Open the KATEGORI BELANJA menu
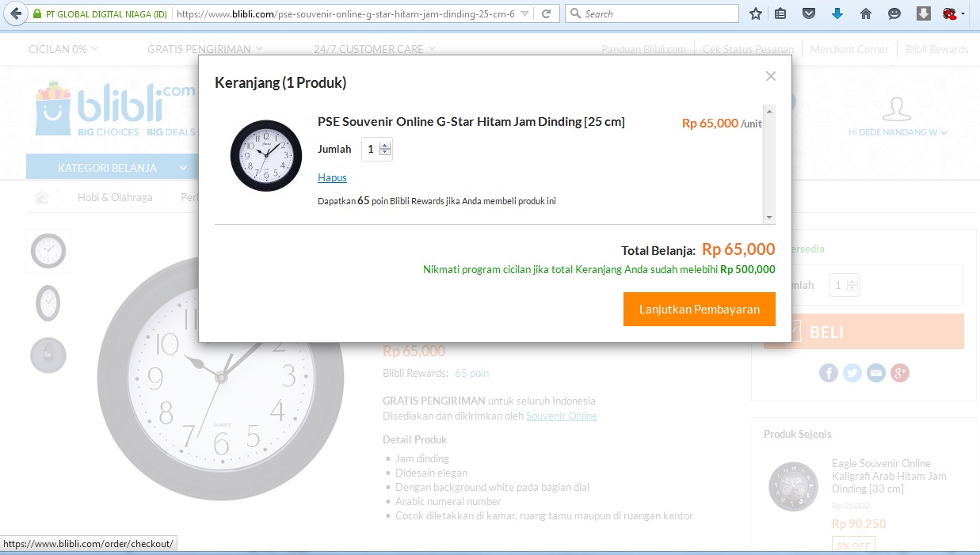This screenshot has height=555, width=980. click(x=122, y=168)
